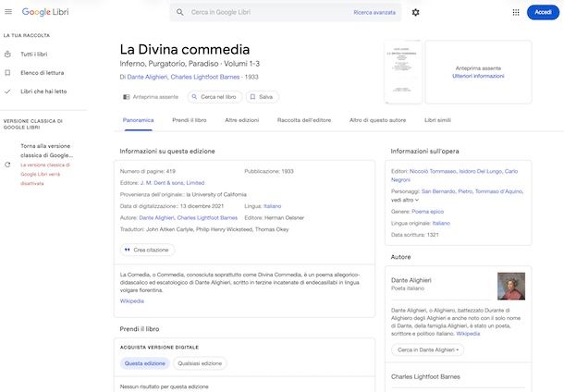
Task: Open Wikipedia link in author bio
Action: coord(468,334)
